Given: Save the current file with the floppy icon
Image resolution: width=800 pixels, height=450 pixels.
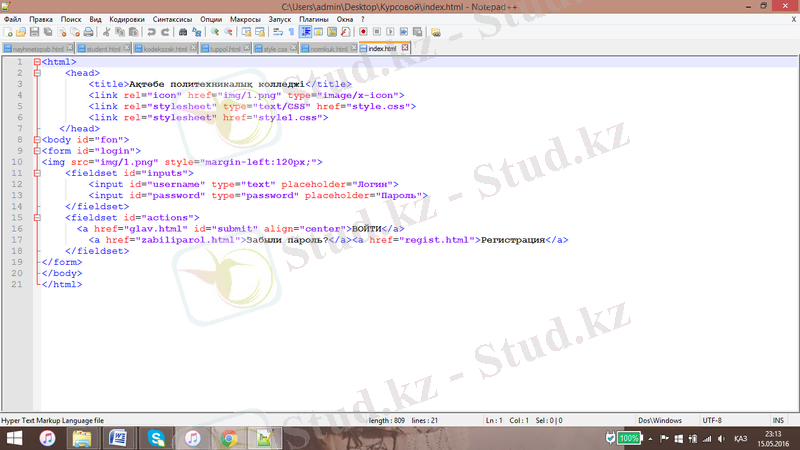Looking at the screenshot, I should (34, 32).
